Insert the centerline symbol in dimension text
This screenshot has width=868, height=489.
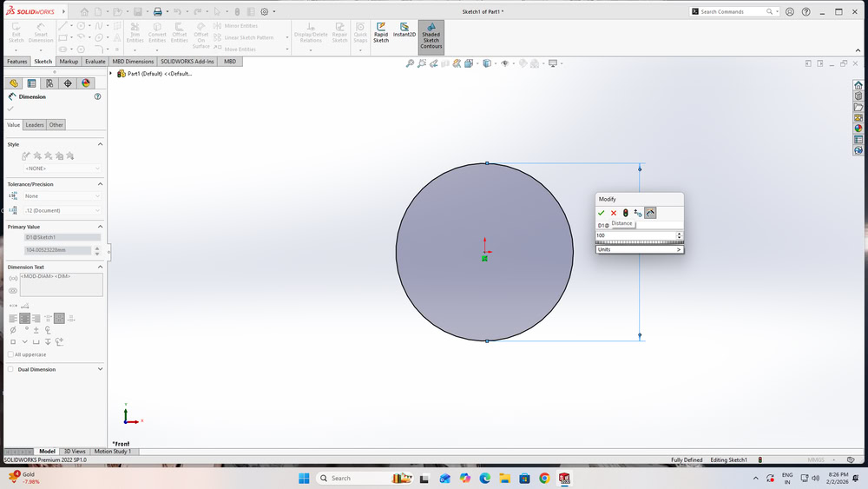tap(48, 330)
